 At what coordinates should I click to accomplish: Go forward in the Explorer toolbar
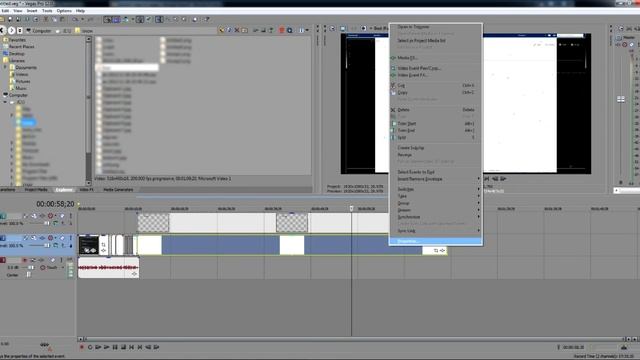click(11, 31)
